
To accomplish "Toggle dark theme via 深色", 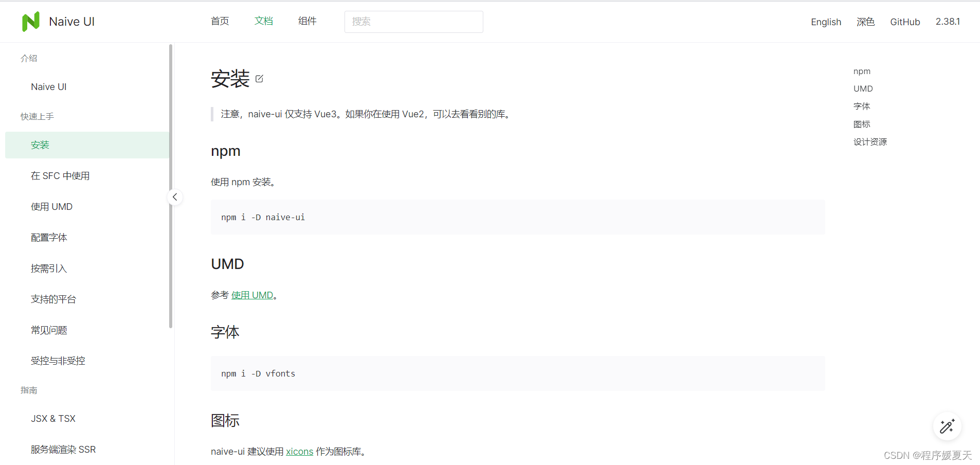I will (865, 22).
